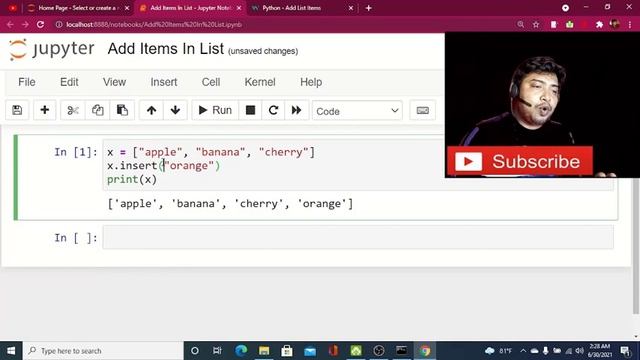This screenshot has width=640, height=360.
Task: Reload the current page
Action: [40, 24]
